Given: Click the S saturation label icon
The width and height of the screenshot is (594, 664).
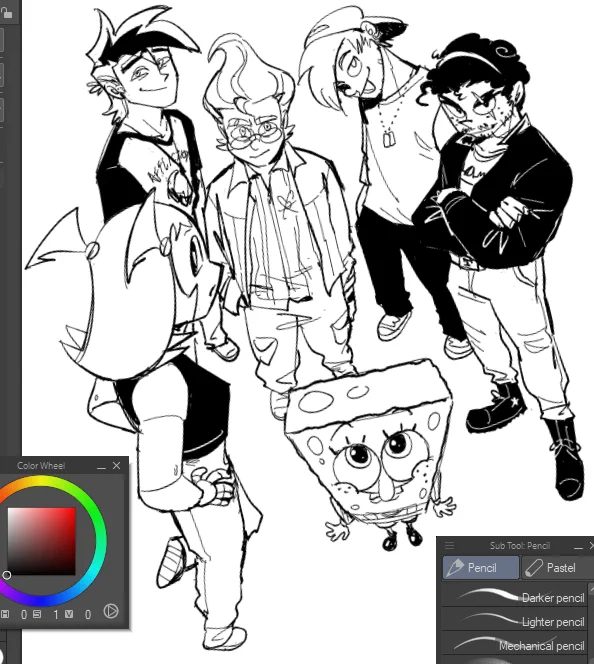Looking at the screenshot, I should coord(37,614).
